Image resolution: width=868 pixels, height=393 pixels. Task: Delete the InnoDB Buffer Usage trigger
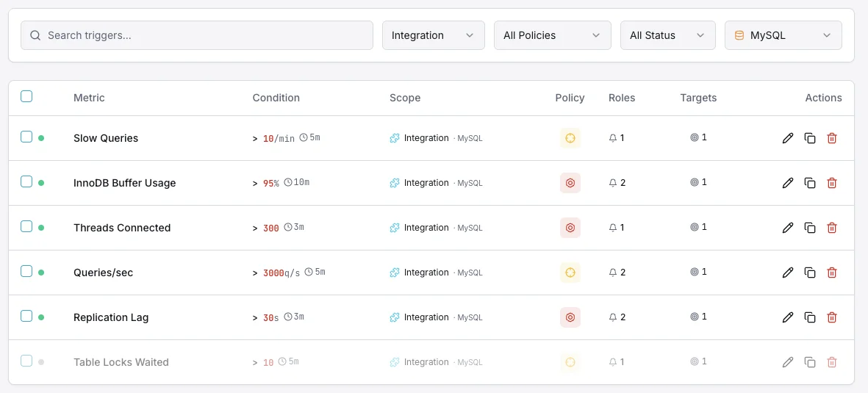[831, 183]
